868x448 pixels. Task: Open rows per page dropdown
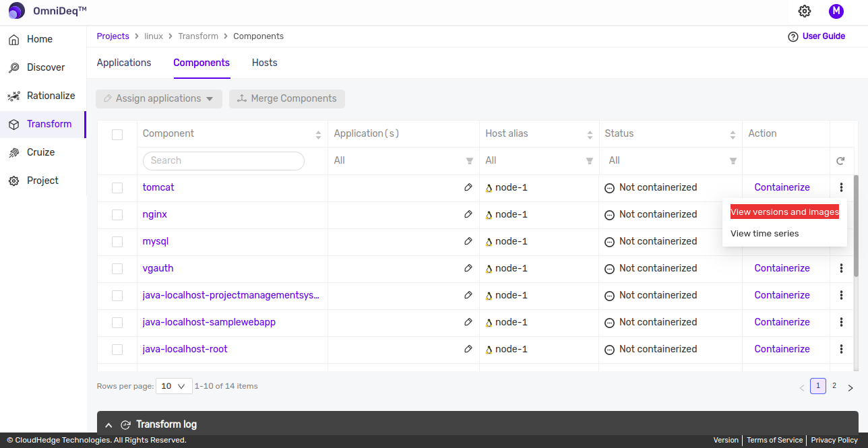click(174, 386)
